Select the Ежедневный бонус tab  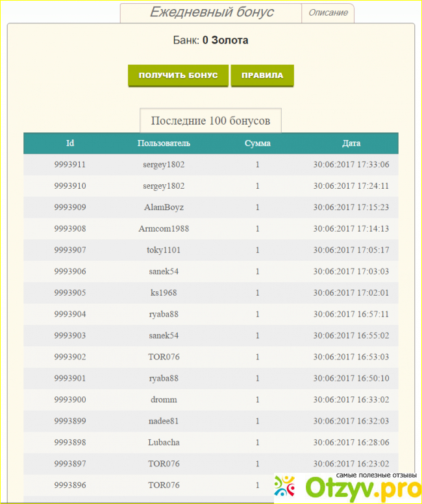pos(212,12)
